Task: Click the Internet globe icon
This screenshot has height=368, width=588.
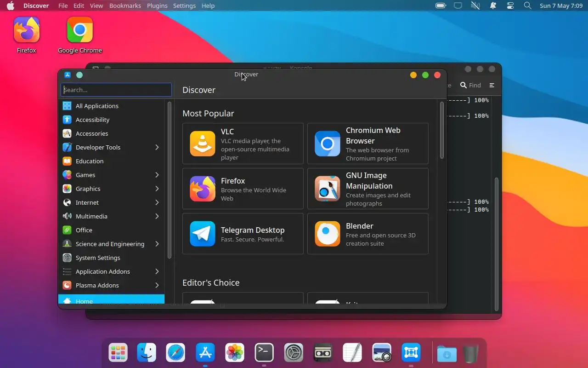Action: point(67,202)
